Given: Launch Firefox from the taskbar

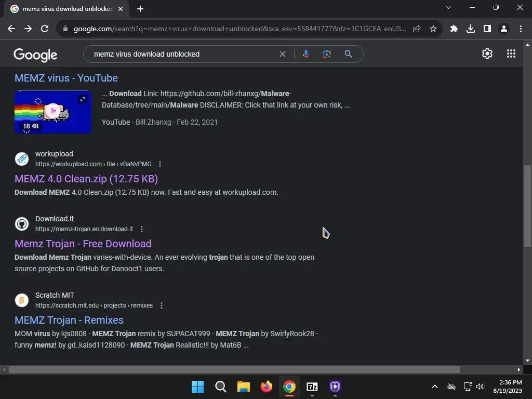Looking at the screenshot, I should coord(267,387).
